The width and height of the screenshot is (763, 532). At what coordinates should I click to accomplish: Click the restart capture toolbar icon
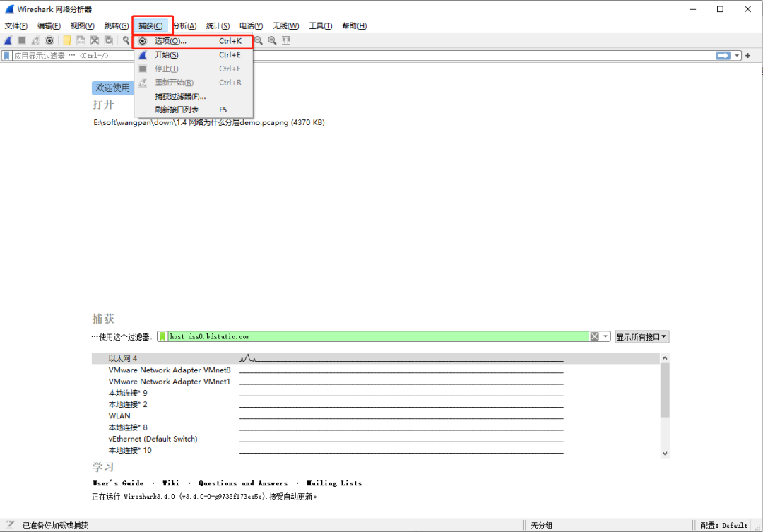click(35, 40)
